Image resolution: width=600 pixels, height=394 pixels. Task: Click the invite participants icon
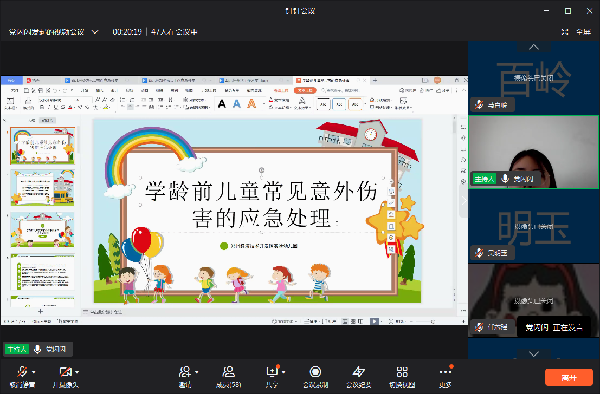[184, 371]
